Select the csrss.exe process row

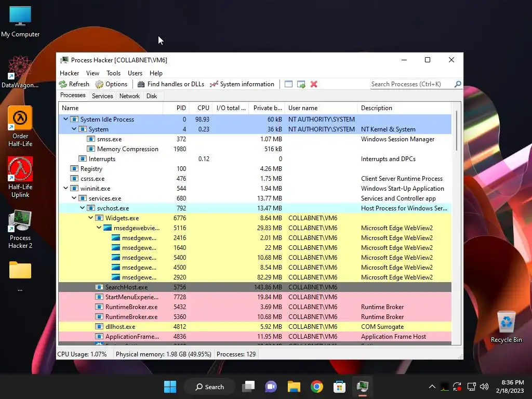click(x=255, y=179)
